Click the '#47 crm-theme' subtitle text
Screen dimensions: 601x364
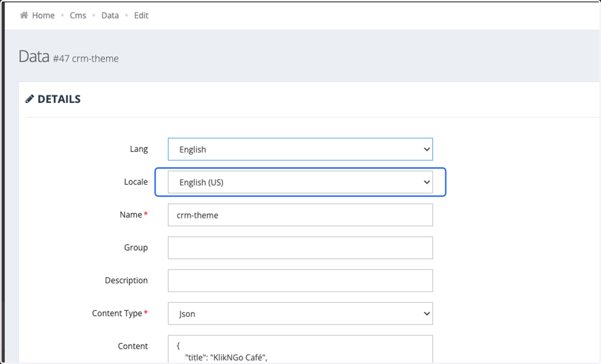click(x=86, y=59)
